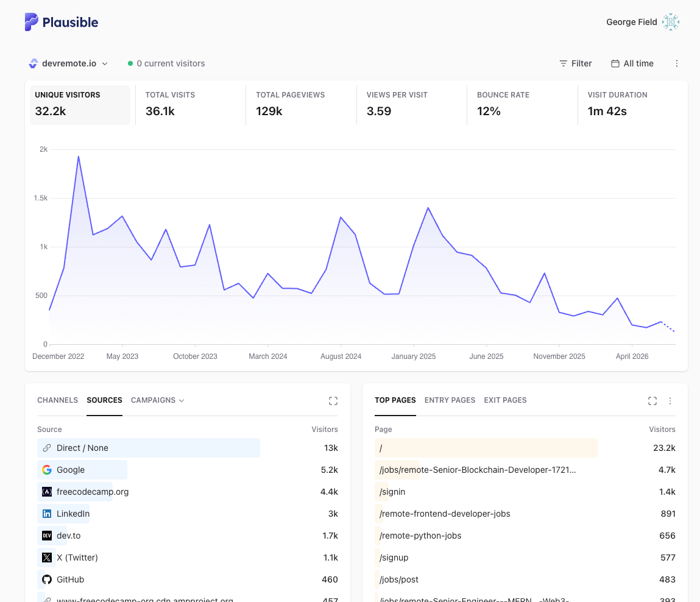Click the April 2026 axis label
Image resolution: width=700 pixels, height=602 pixels.
pyautogui.click(x=632, y=356)
